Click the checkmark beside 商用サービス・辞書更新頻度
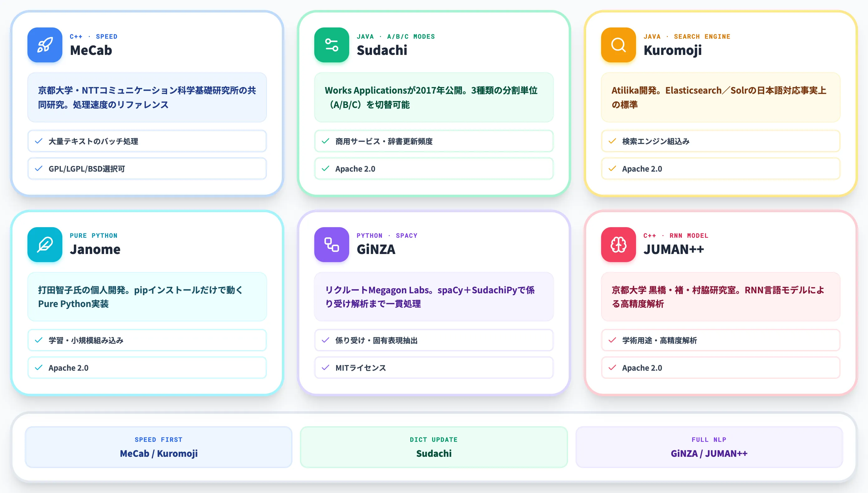 click(x=325, y=141)
